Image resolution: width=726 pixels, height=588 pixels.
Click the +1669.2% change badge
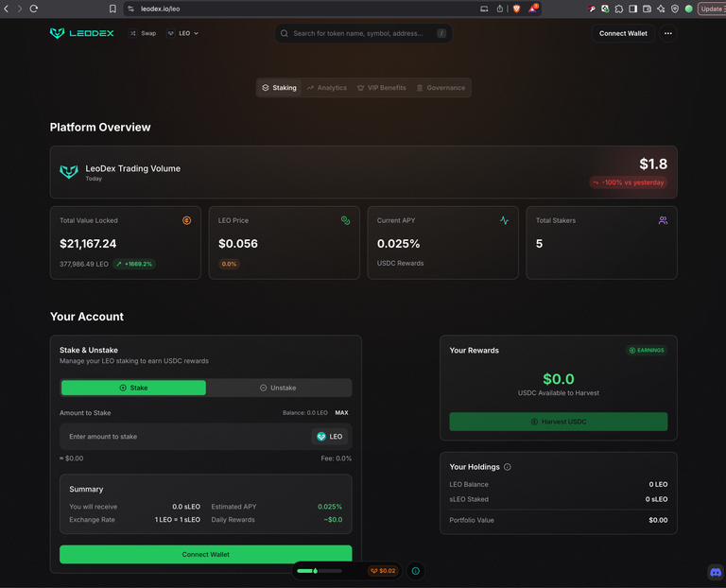pyautogui.click(x=134, y=264)
